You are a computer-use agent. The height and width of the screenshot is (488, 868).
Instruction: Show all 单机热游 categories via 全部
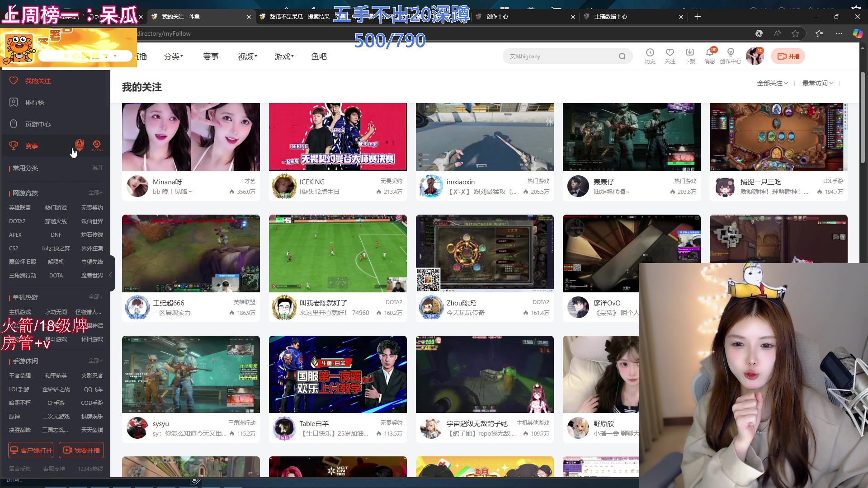tap(95, 297)
